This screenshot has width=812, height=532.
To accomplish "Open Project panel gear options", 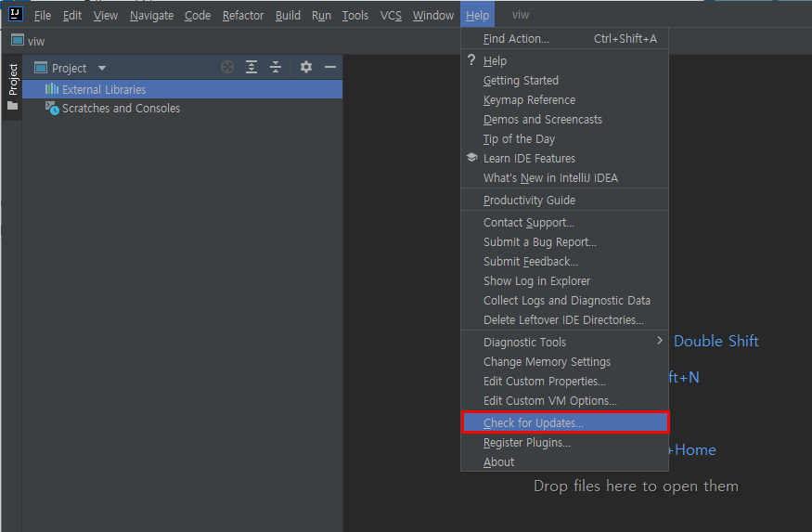I will click(x=306, y=68).
